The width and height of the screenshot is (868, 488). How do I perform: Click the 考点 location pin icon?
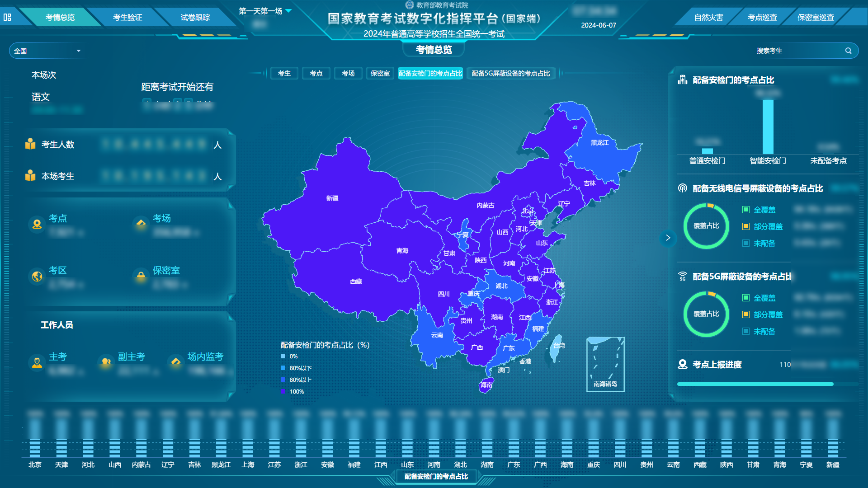pos(37,224)
